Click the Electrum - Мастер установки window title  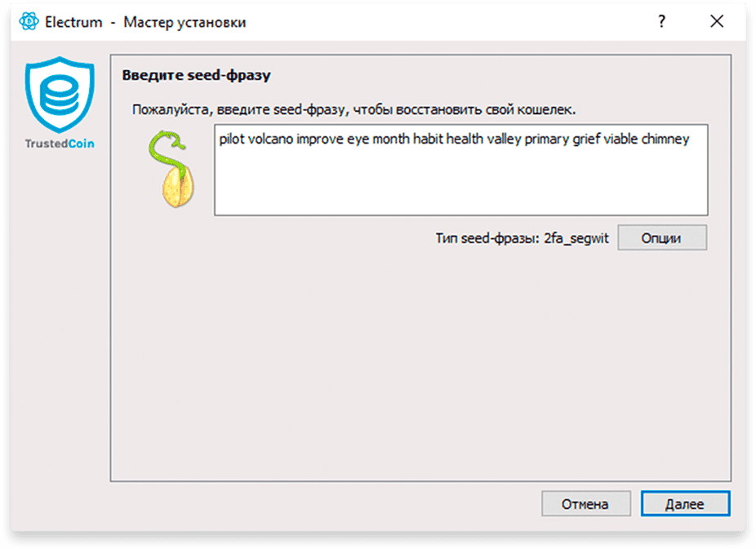click(x=145, y=22)
